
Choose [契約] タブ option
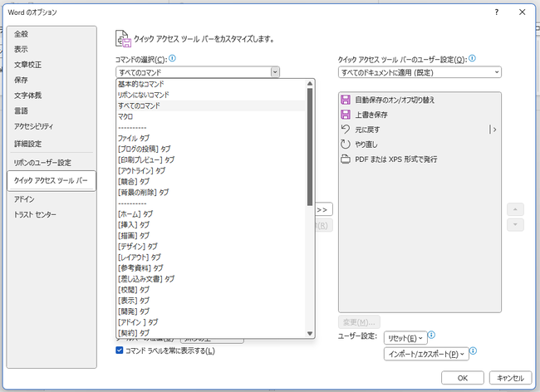tap(210, 333)
